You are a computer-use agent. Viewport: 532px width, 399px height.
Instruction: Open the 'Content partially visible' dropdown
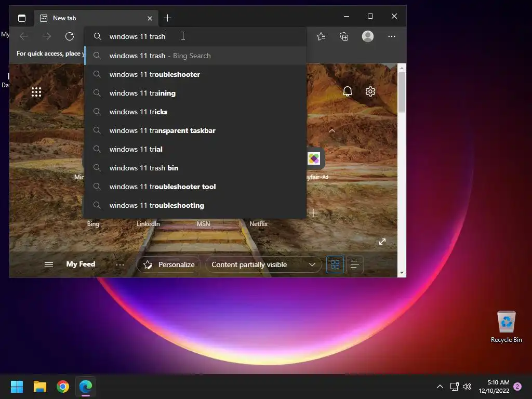[263, 264]
